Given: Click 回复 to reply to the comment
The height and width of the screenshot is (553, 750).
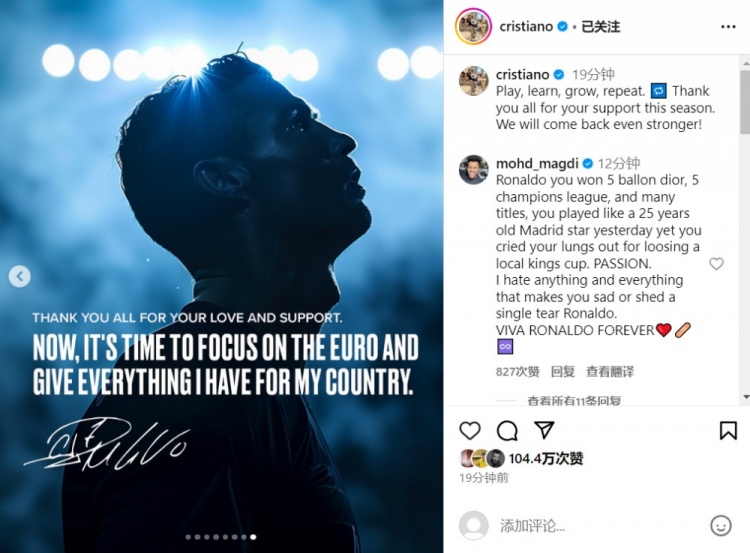Looking at the screenshot, I should click(x=562, y=372).
